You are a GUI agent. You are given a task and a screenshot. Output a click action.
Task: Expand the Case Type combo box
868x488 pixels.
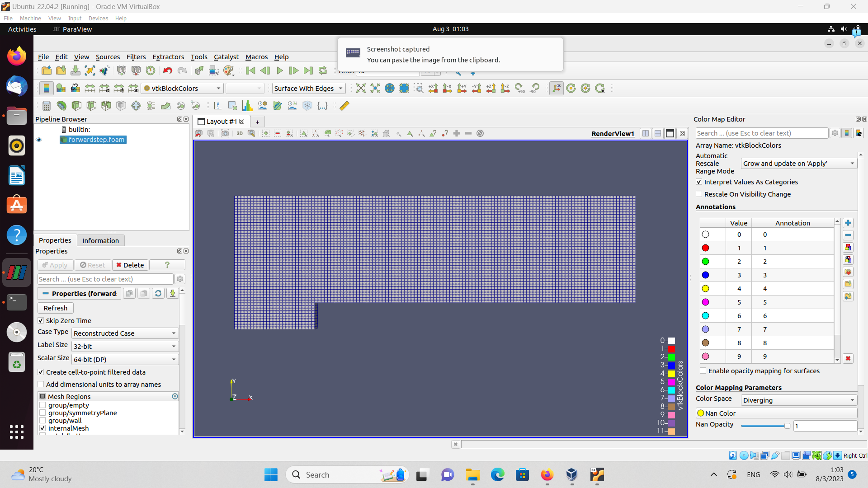point(125,333)
